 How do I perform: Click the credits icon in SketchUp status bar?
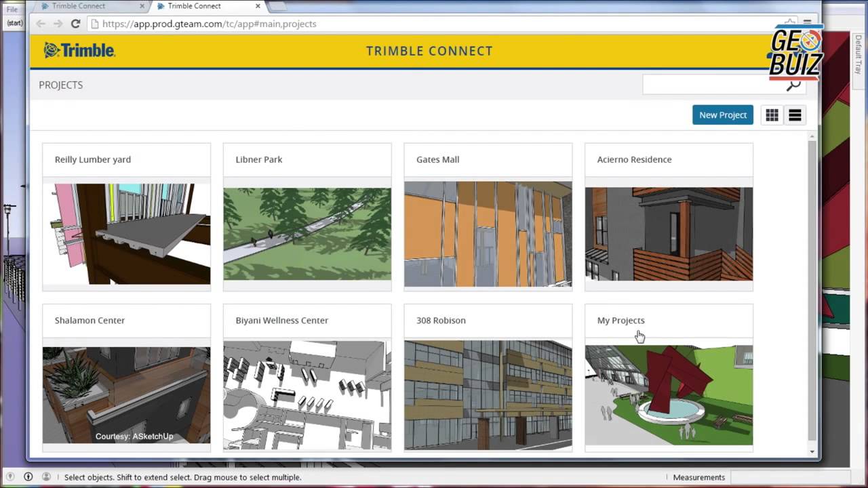click(28, 477)
